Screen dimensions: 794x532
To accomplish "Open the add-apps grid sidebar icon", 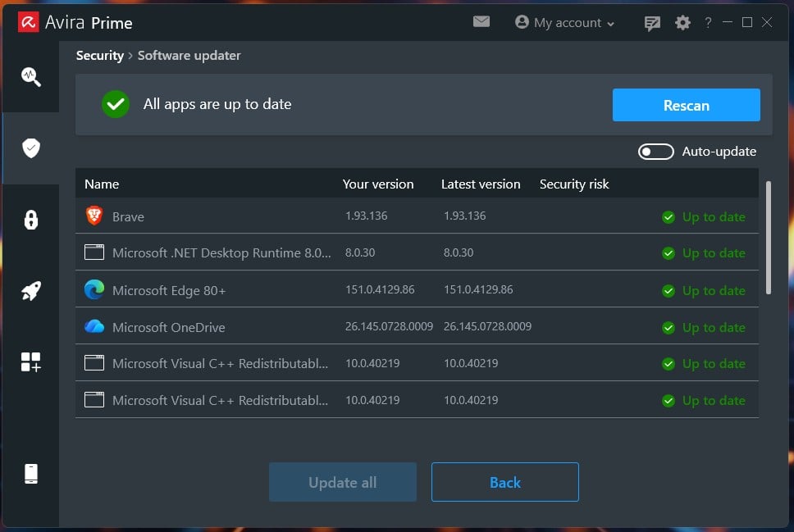I will (x=31, y=362).
